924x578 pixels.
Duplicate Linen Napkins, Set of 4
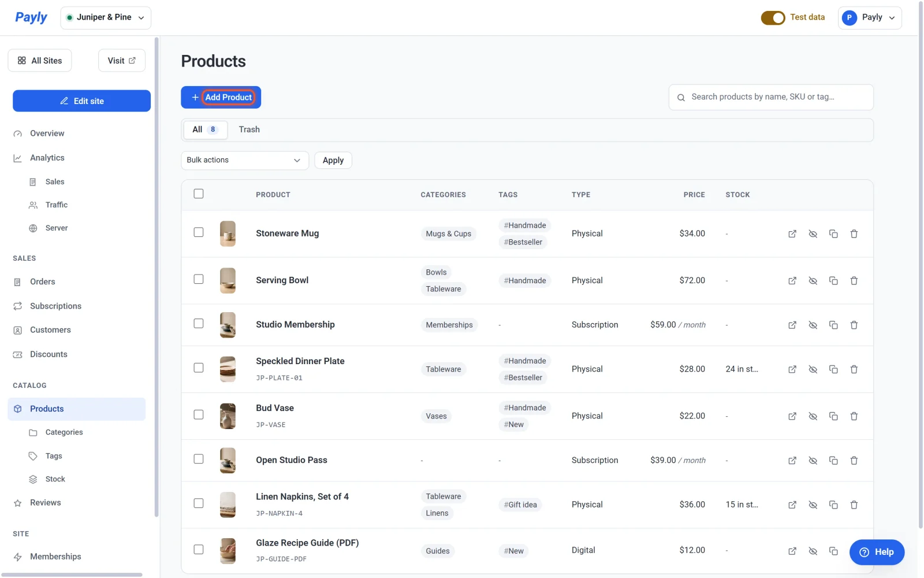833,505
